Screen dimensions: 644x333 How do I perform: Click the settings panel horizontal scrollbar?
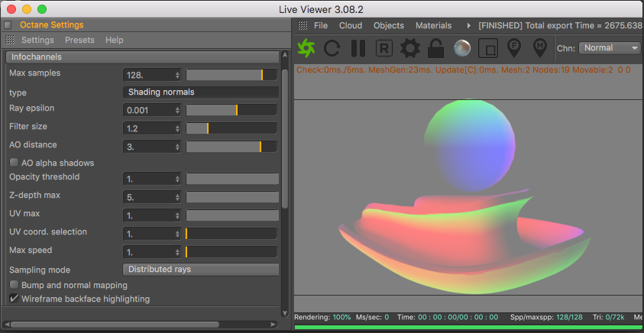tap(115, 325)
